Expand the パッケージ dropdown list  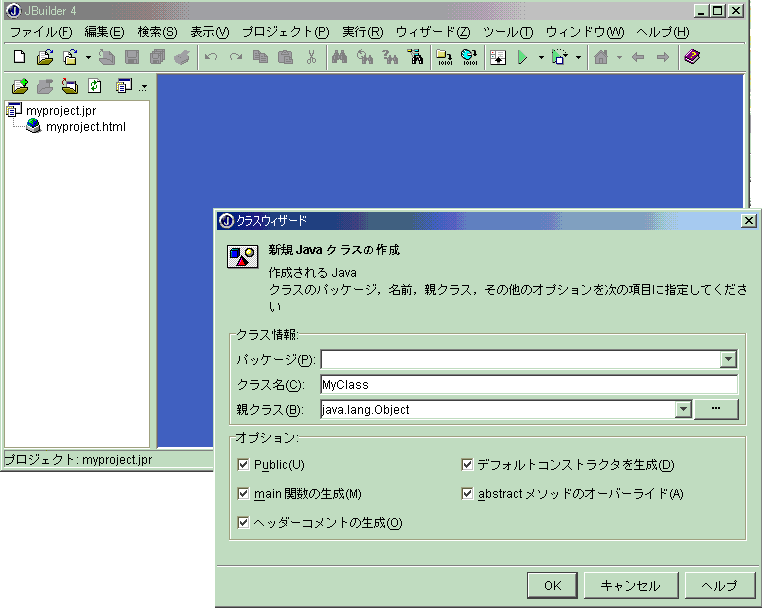click(728, 360)
